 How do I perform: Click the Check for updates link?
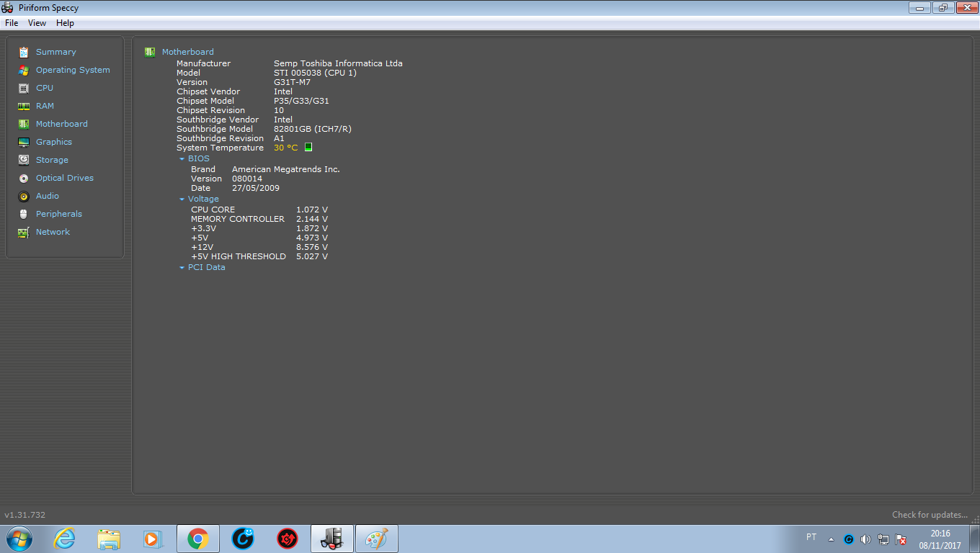click(x=930, y=515)
